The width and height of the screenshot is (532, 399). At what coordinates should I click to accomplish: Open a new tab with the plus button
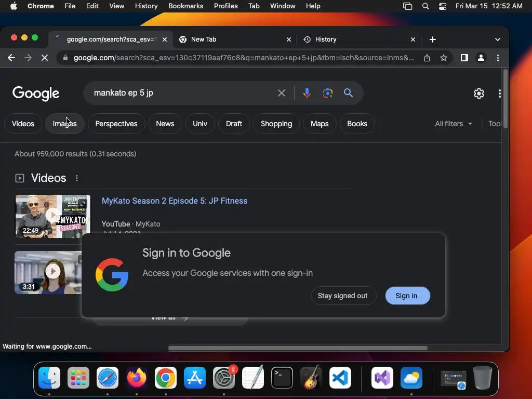433,39
